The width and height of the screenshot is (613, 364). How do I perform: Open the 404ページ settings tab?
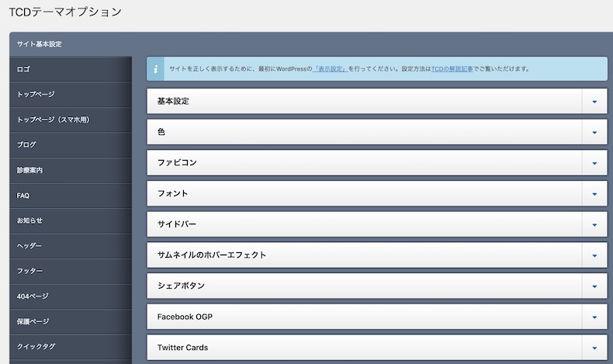click(71, 296)
